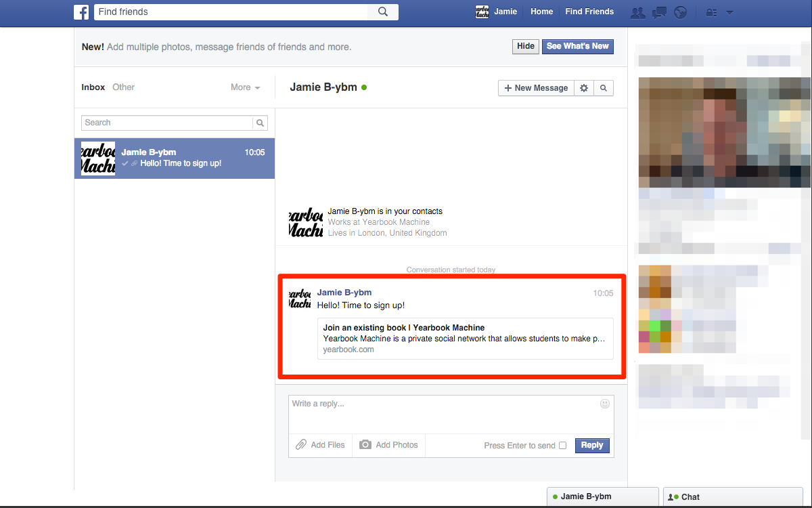The width and height of the screenshot is (812, 508).
Task: Click the Facebook logo icon
Action: pos(81,12)
